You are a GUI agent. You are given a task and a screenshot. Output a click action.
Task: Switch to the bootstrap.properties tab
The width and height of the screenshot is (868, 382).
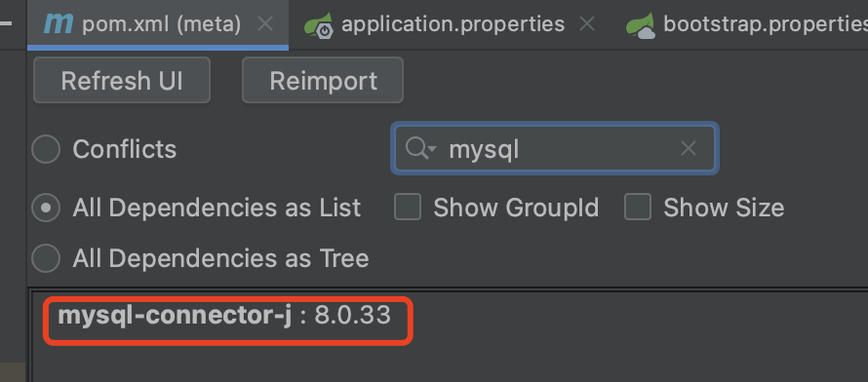766,24
